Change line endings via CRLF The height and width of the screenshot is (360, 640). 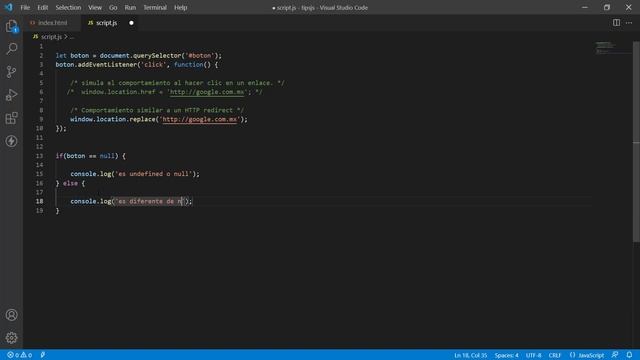[555, 355]
